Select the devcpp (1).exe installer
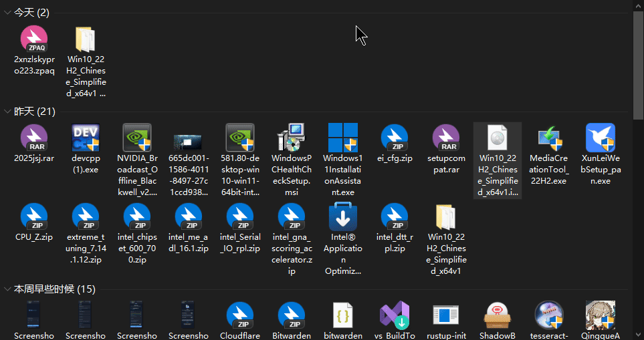644x340 pixels. pos(86,138)
